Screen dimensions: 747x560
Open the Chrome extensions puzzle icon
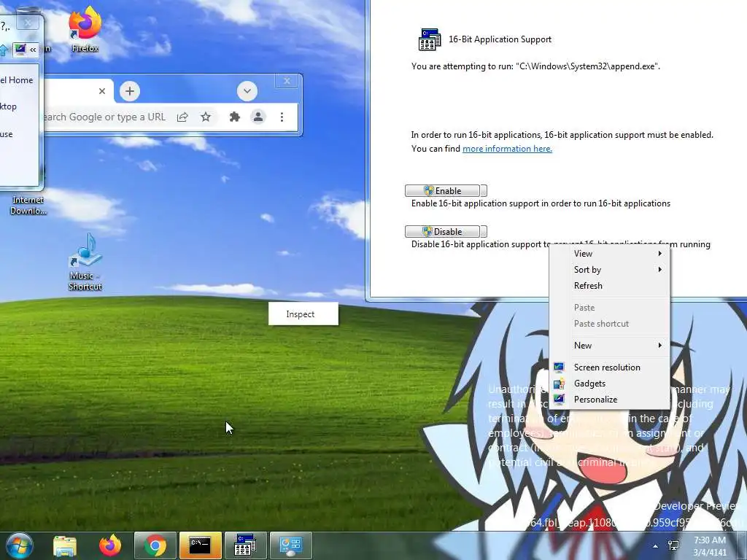pos(234,117)
